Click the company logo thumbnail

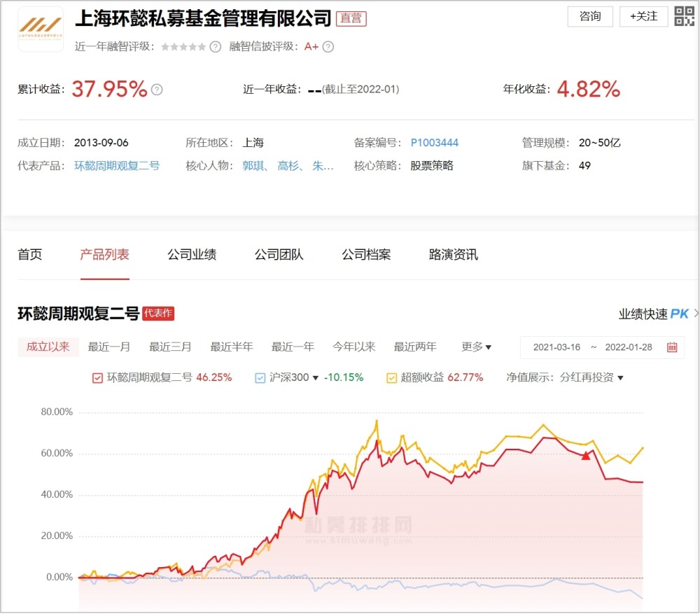[x=41, y=29]
